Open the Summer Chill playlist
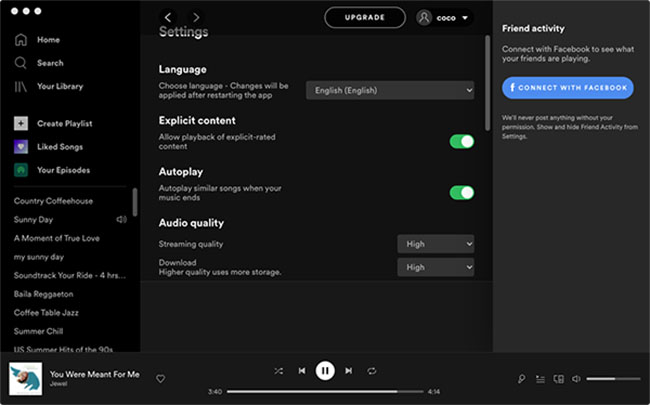The width and height of the screenshot is (650, 405). (x=39, y=332)
